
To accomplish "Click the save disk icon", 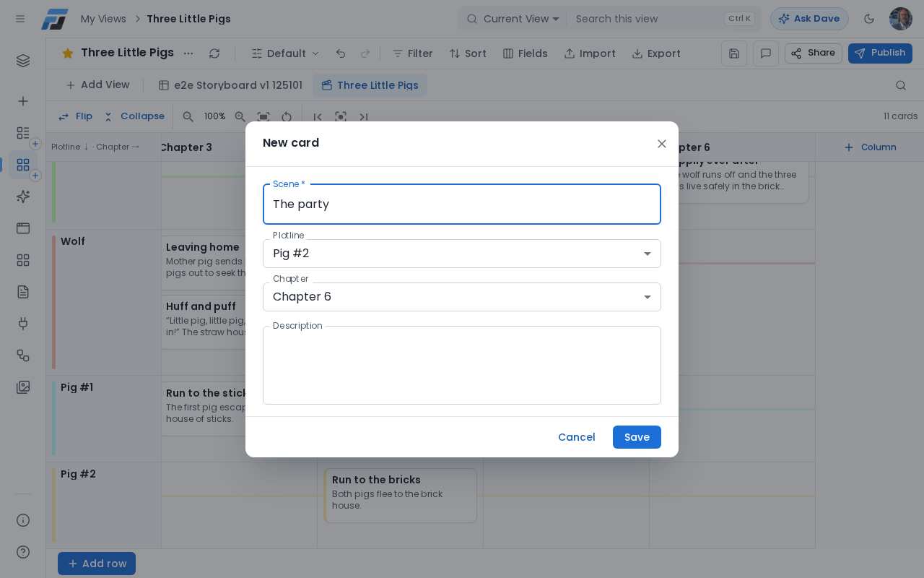I will (734, 53).
